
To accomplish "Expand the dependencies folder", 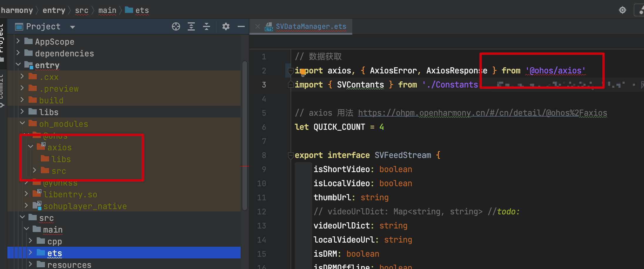I will pos(18,53).
